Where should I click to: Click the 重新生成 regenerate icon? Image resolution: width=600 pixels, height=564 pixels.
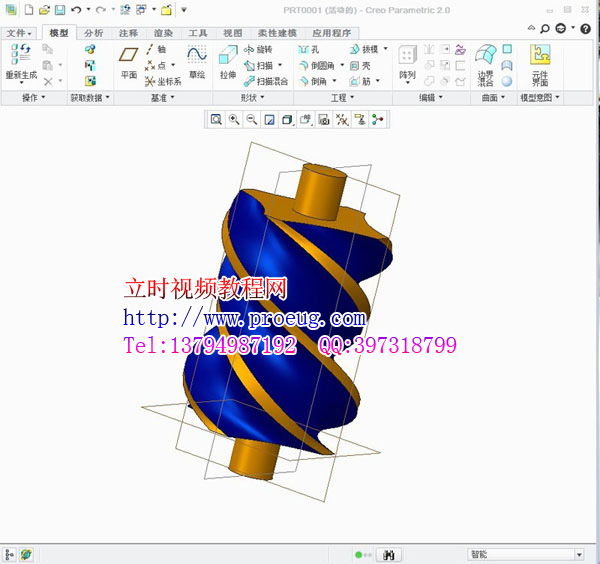coord(21,61)
